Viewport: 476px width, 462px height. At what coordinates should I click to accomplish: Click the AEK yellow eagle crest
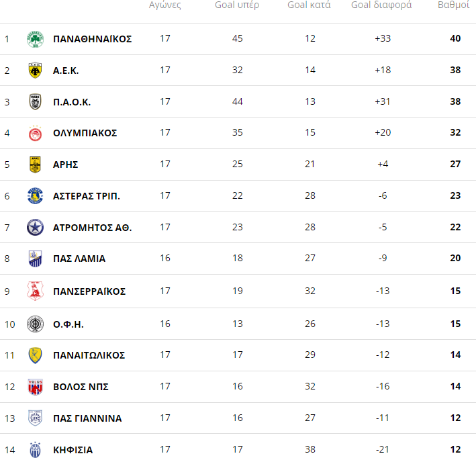pyautogui.click(x=35, y=71)
